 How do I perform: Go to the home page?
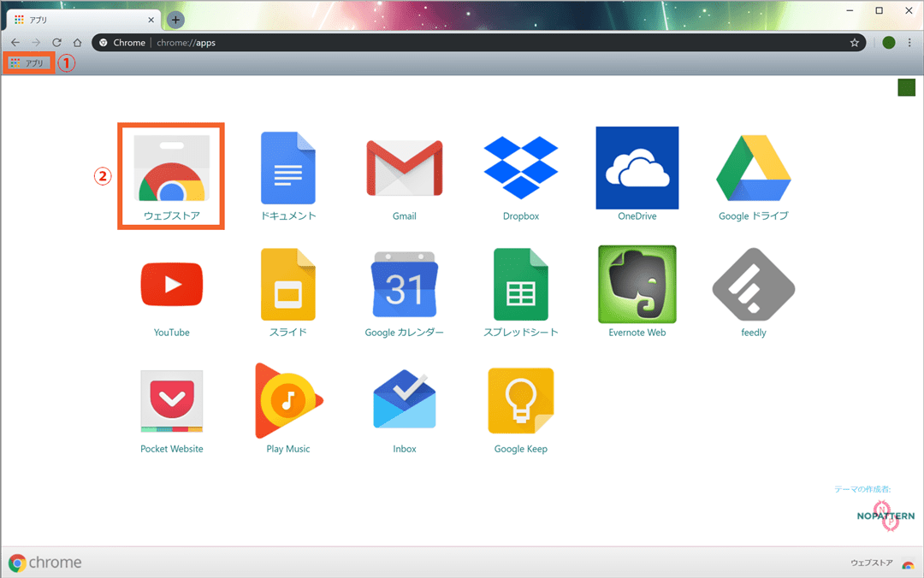[x=77, y=43]
